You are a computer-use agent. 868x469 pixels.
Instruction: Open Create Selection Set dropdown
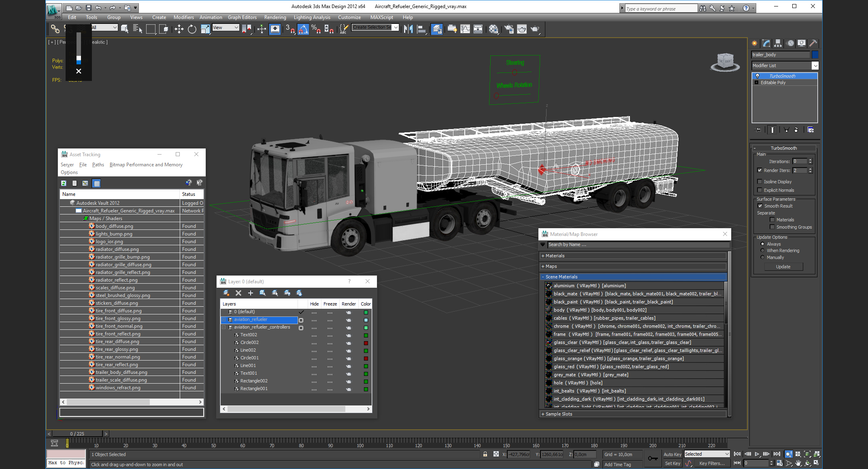click(x=396, y=28)
